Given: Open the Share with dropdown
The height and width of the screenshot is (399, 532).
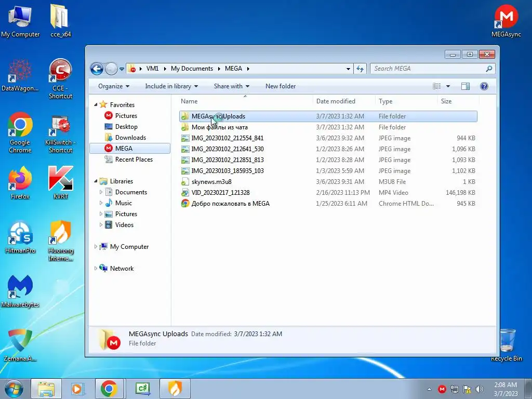Looking at the screenshot, I should pos(232,86).
